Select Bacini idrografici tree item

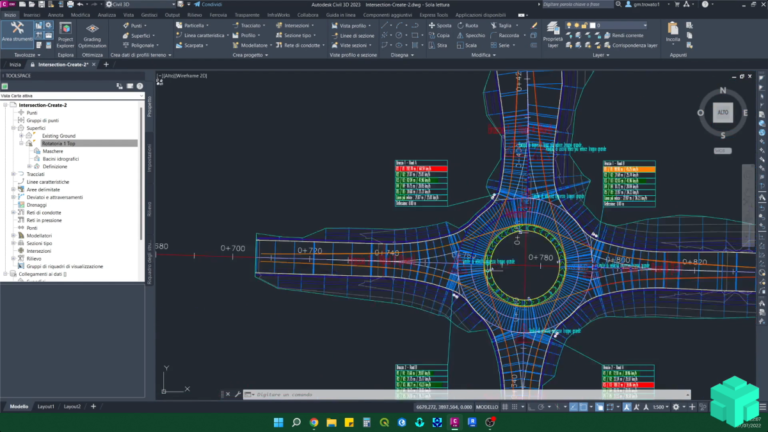coord(61,159)
